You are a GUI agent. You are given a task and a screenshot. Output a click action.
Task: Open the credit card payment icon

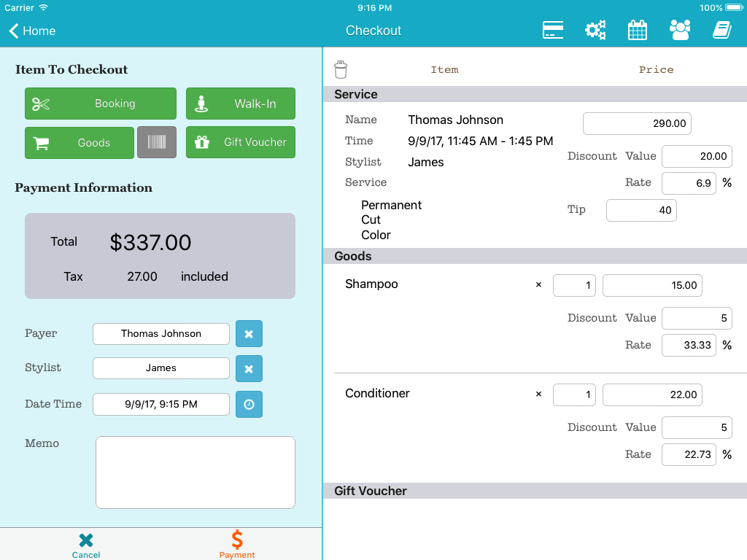553,30
